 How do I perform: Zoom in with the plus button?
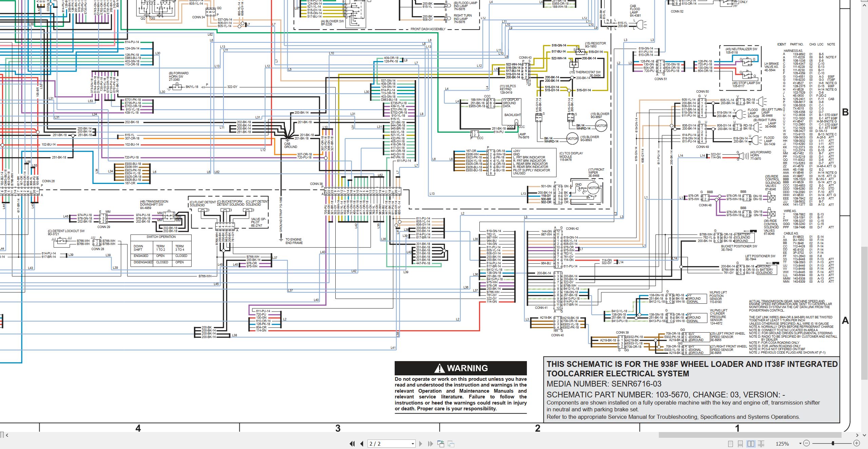[x=856, y=443]
